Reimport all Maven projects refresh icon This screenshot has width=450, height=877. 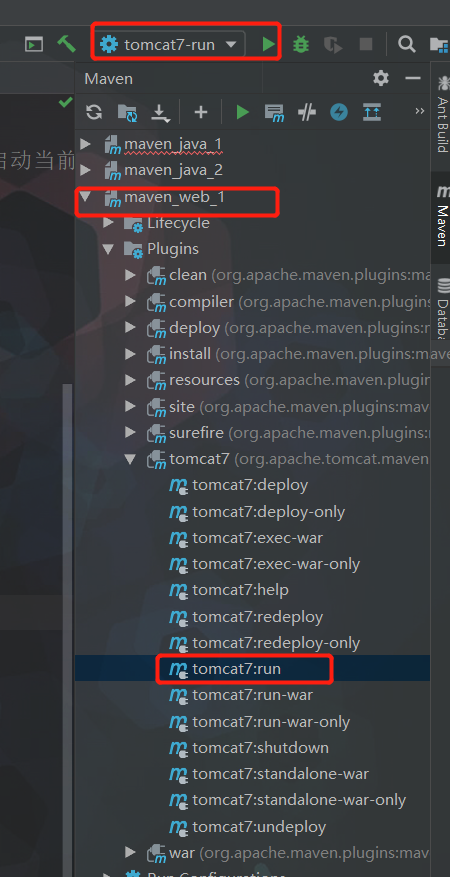point(94,112)
